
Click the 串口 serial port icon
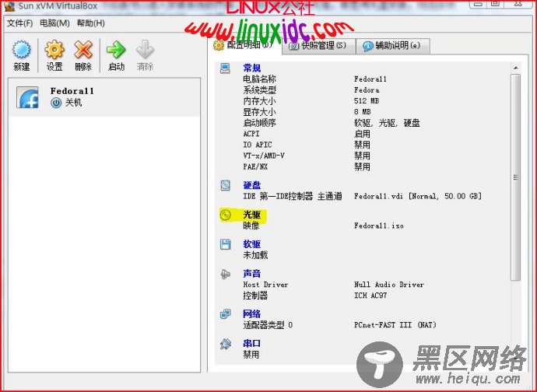[225, 343]
